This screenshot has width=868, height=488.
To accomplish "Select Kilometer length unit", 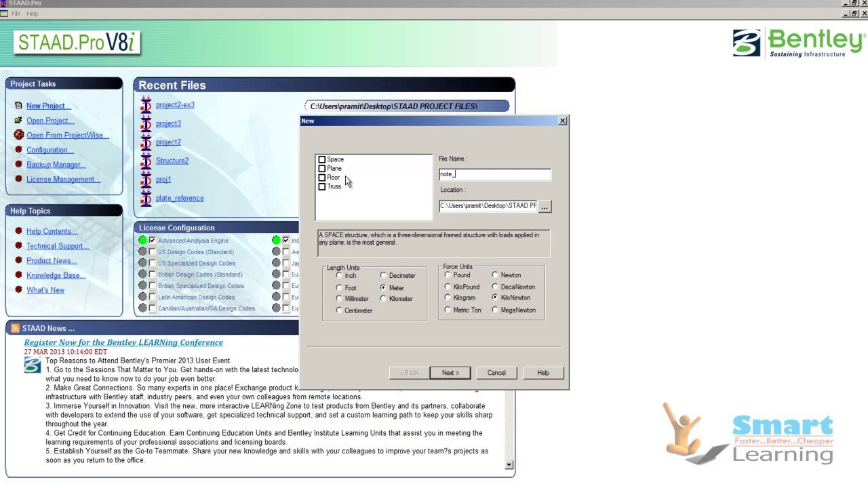I will click(x=383, y=298).
